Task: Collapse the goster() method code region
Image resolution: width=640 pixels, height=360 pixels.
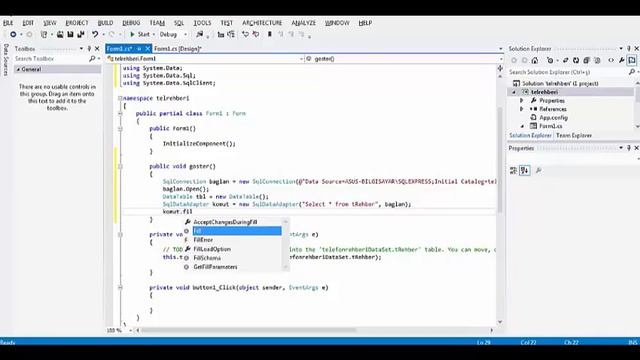Action: point(120,167)
